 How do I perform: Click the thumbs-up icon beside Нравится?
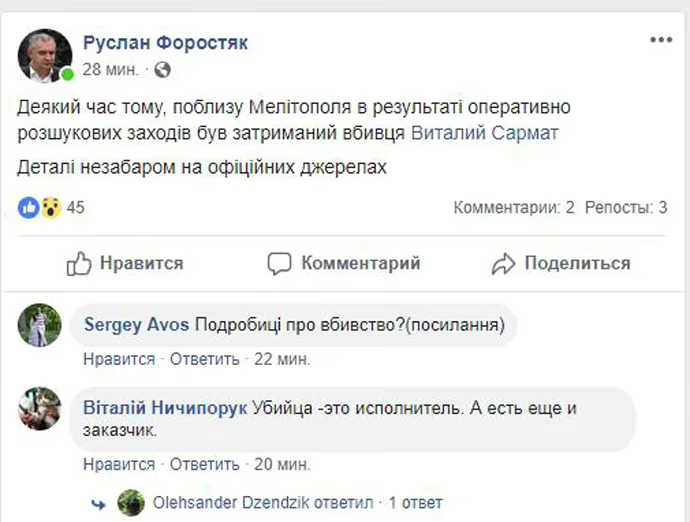79,264
